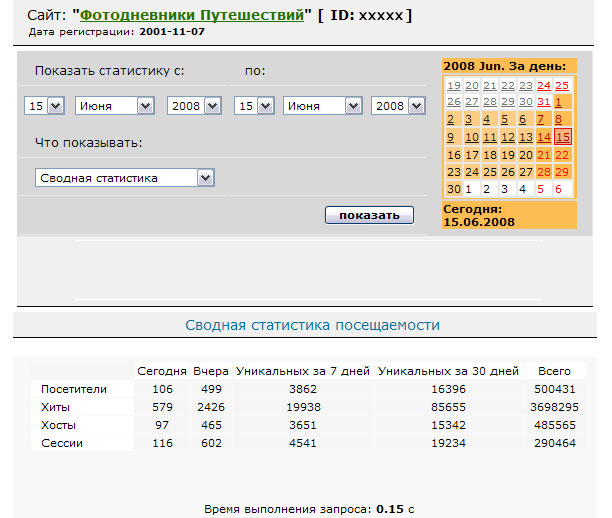This screenshot has width=612, height=518.
Task: Open the Фотодневники Путешествий site link
Action: coord(192,17)
